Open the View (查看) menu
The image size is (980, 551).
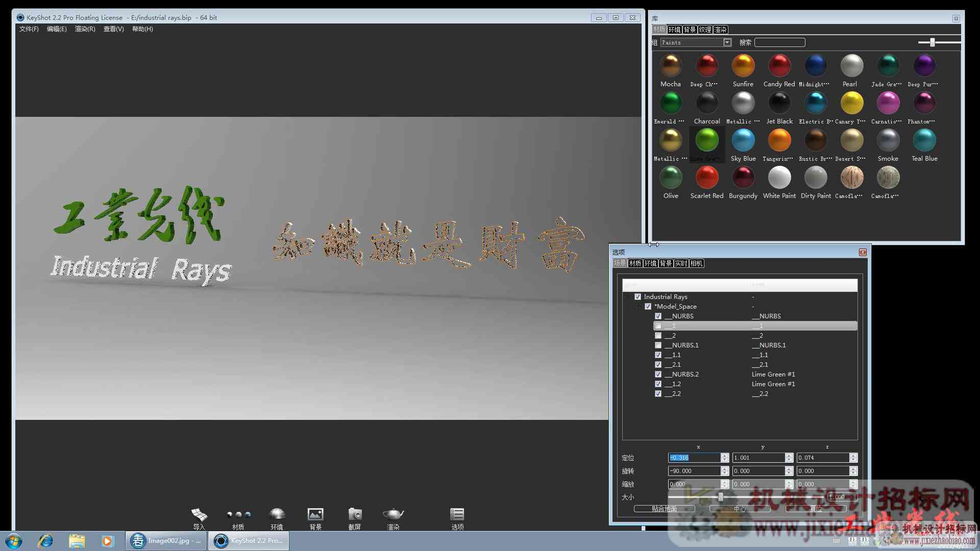(x=114, y=29)
